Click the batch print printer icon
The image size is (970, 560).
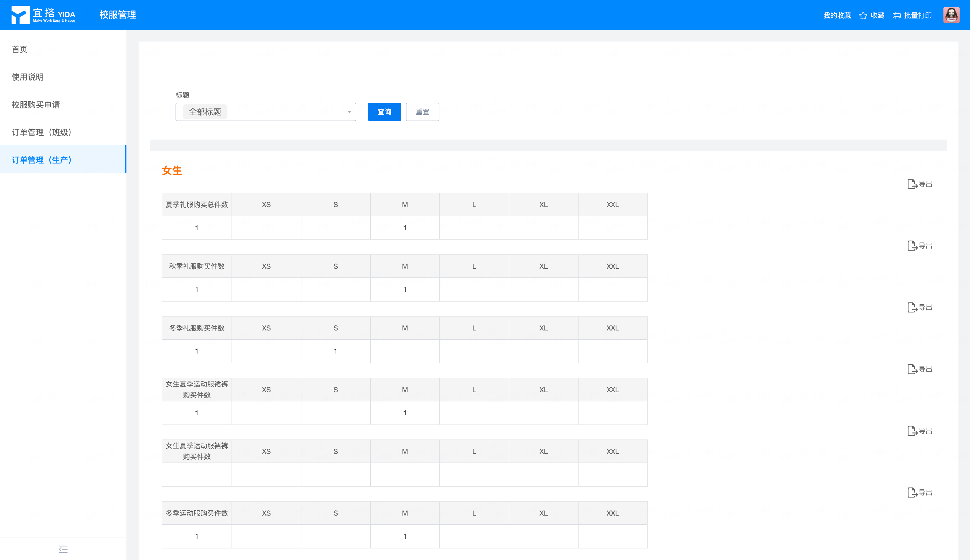[x=896, y=15]
